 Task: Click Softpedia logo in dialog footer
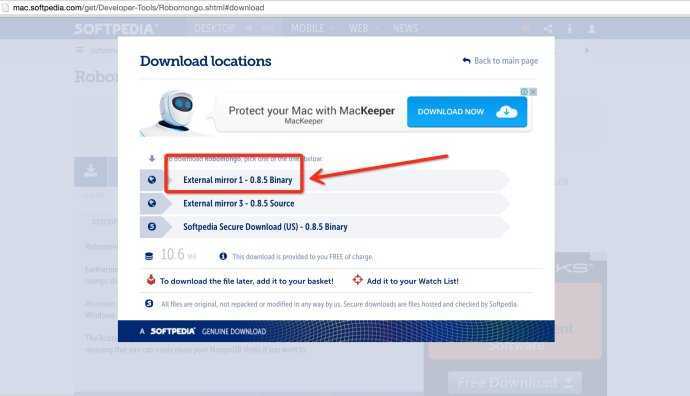pyautogui.click(x=172, y=331)
